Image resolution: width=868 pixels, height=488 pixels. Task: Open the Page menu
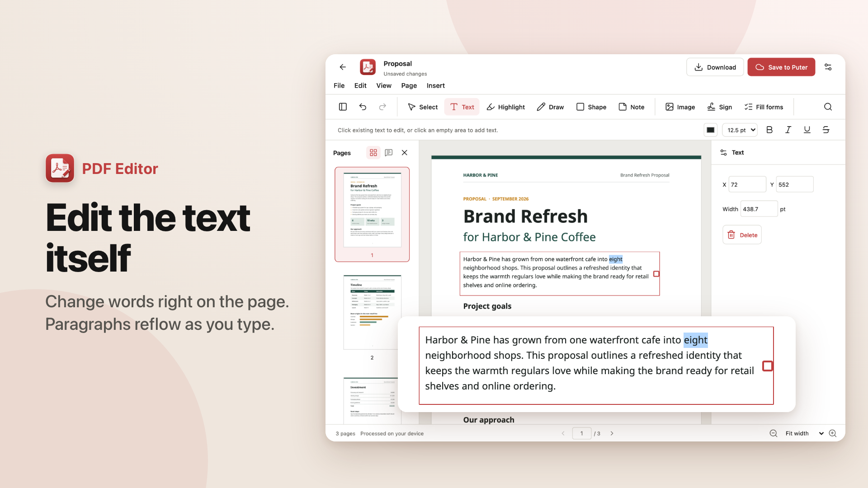point(409,86)
